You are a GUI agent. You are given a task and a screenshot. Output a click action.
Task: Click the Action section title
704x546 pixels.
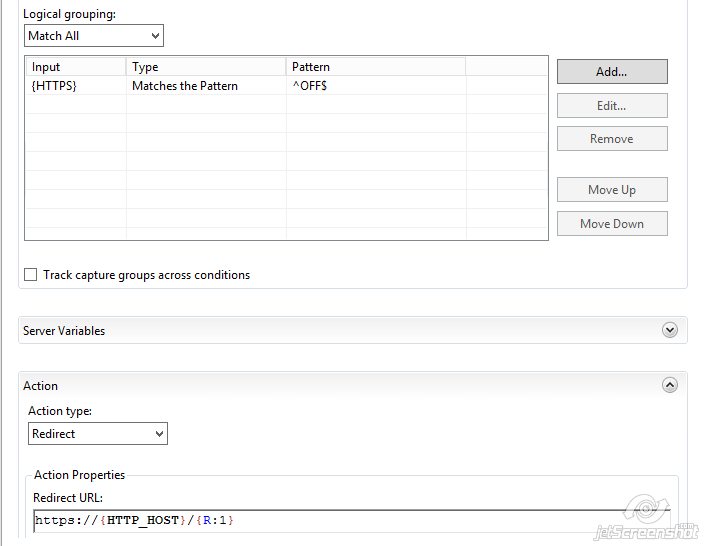(x=41, y=386)
